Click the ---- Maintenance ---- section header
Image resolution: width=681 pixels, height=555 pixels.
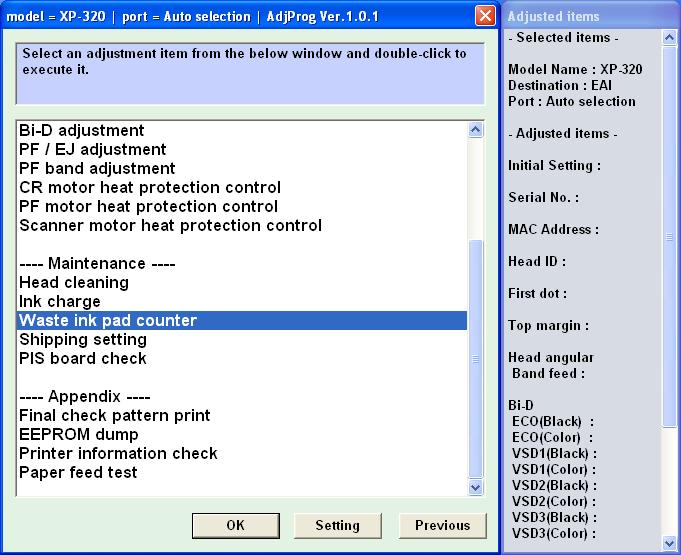coord(97,264)
